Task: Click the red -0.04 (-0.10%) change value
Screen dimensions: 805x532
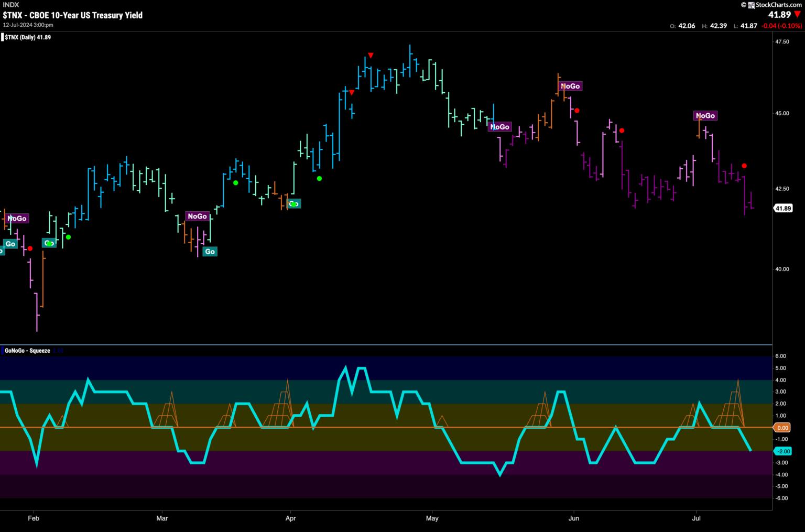Action: 781,26
